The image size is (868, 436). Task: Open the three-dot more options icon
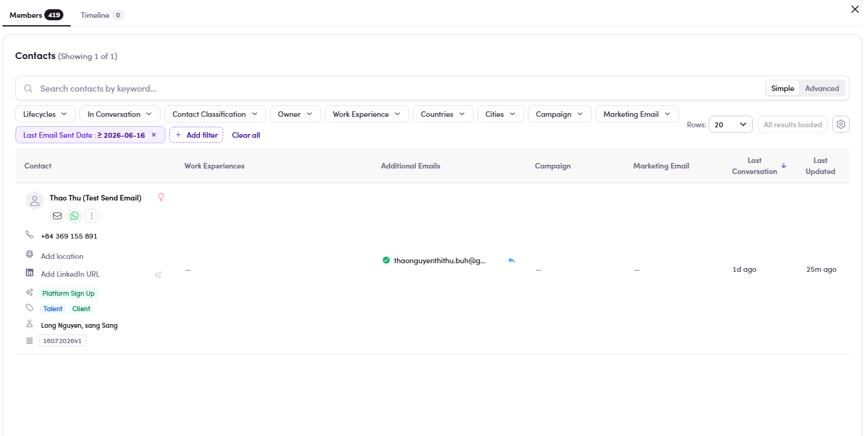(x=92, y=216)
